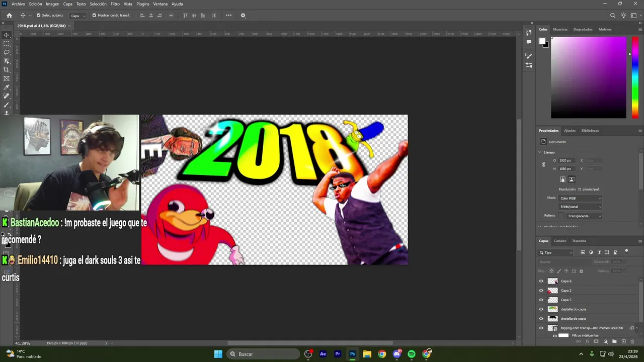The image size is (644, 362).
Task: Open the status bar info arrow
Action: (x=106, y=343)
